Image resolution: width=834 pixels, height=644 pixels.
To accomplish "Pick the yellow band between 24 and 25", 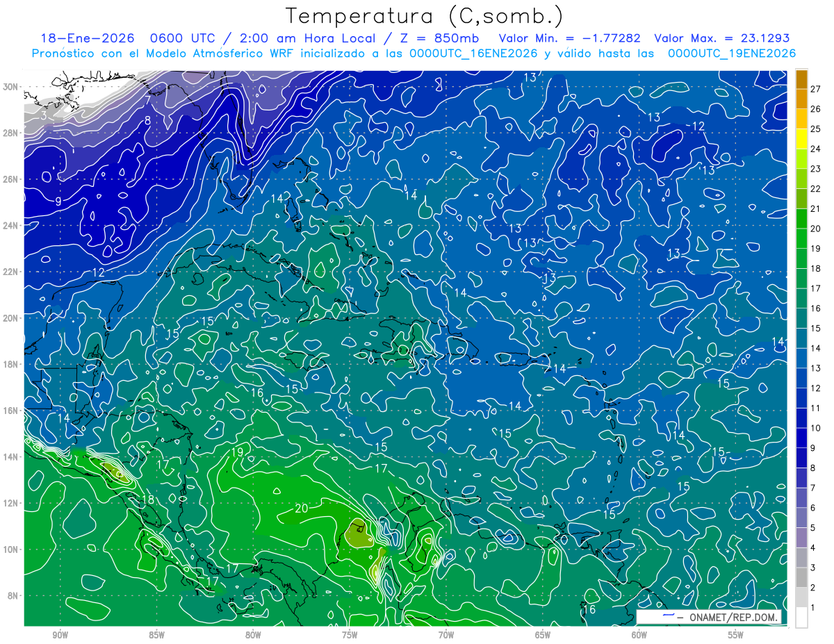I will click(x=801, y=139).
